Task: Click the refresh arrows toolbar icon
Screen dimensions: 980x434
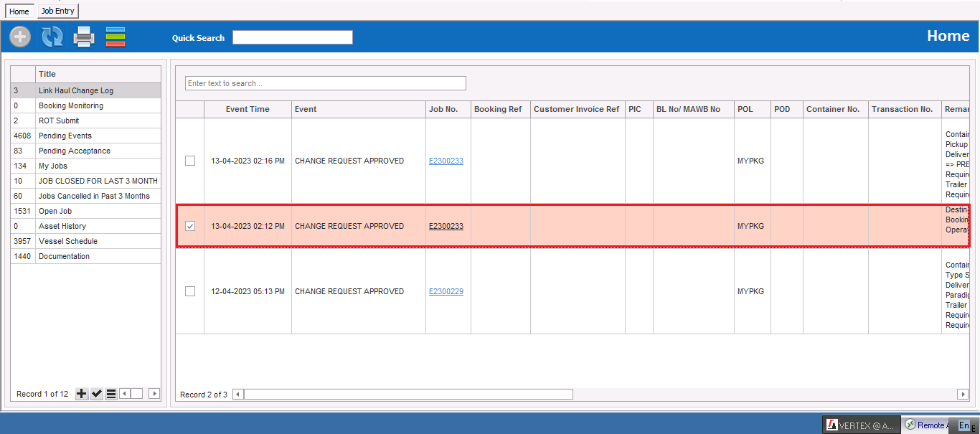Action: [x=52, y=37]
